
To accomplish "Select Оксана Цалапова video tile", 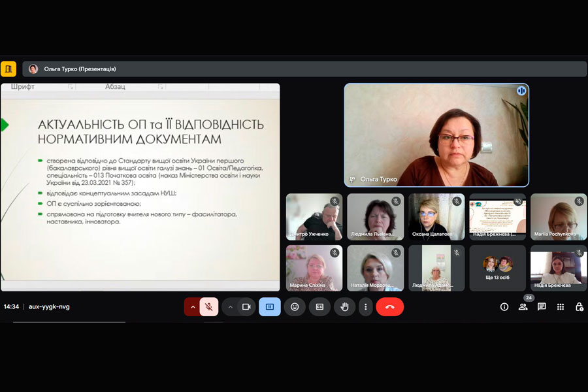I will coord(436,217).
